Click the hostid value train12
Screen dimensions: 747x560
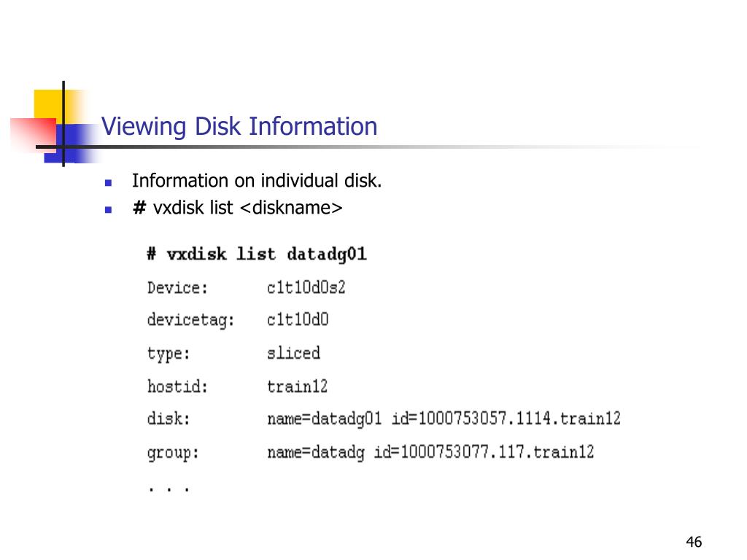point(298,386)
